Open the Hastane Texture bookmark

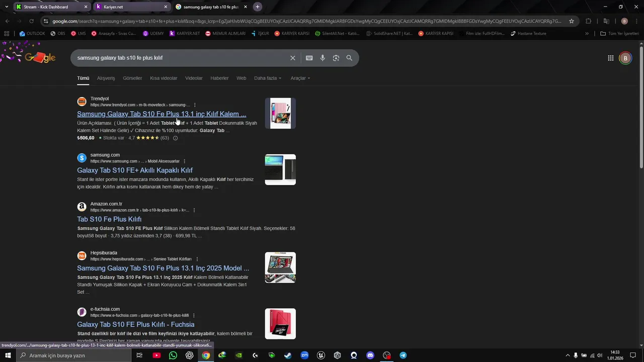click(528, 34)
